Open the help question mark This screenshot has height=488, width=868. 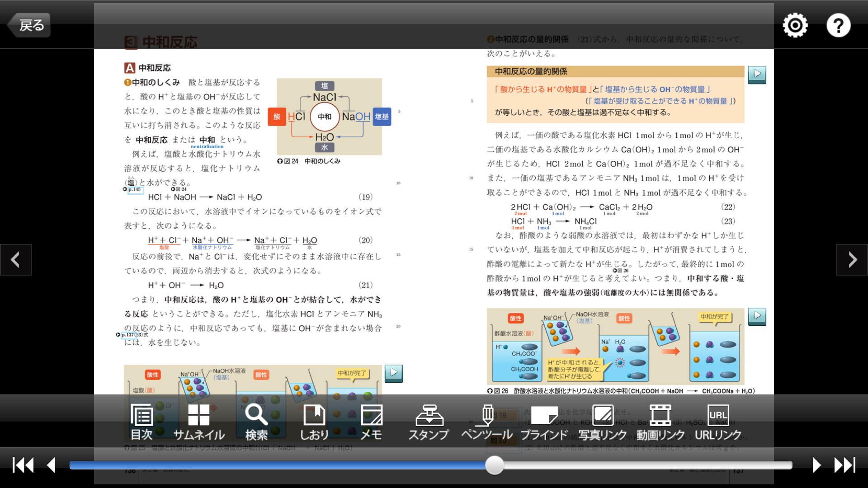[x=838, y=25]
